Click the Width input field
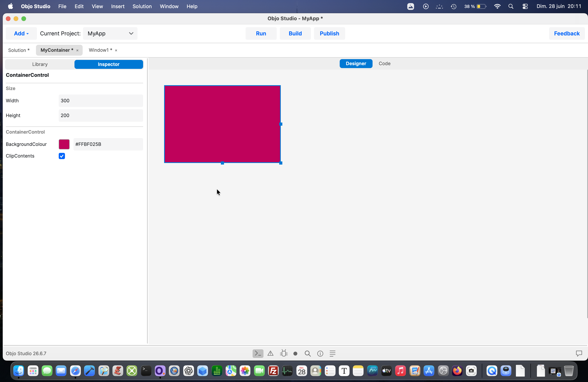Screen dimensions: 588x382 (x=101, y=101)
